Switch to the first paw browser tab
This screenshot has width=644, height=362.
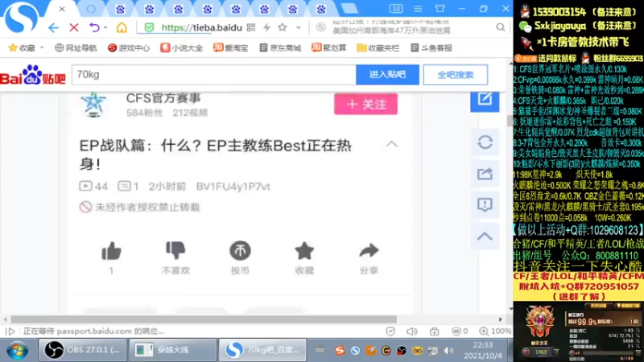[120, 9]
